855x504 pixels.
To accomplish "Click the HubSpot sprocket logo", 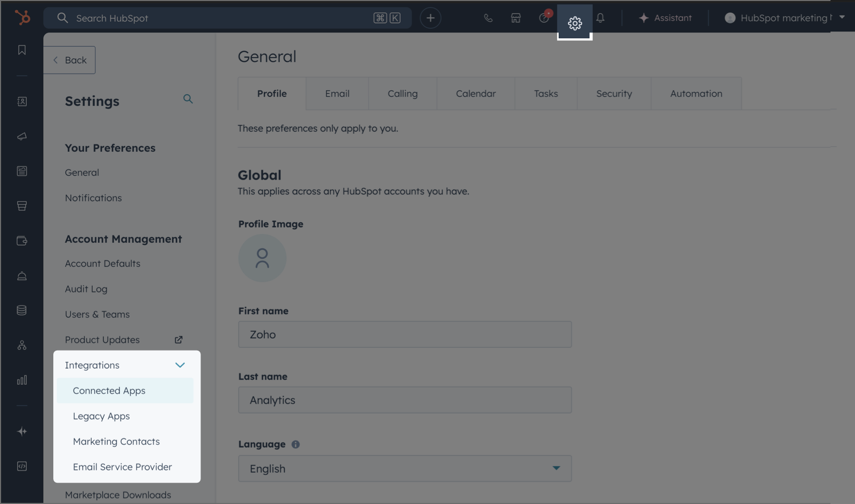I will (22, 18).
